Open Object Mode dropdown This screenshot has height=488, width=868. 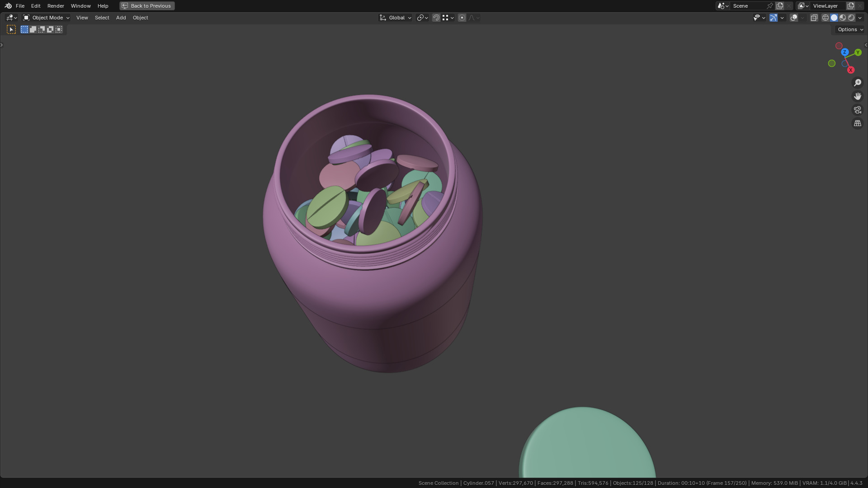pos(46,18)
